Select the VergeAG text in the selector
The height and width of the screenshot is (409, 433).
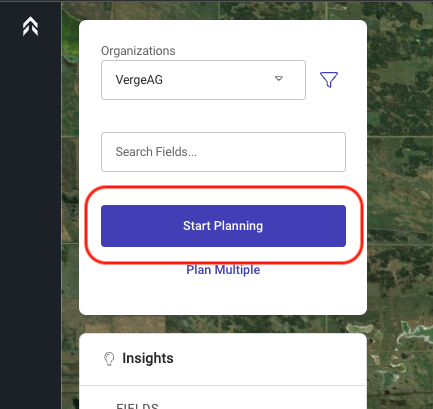point(139,80)
